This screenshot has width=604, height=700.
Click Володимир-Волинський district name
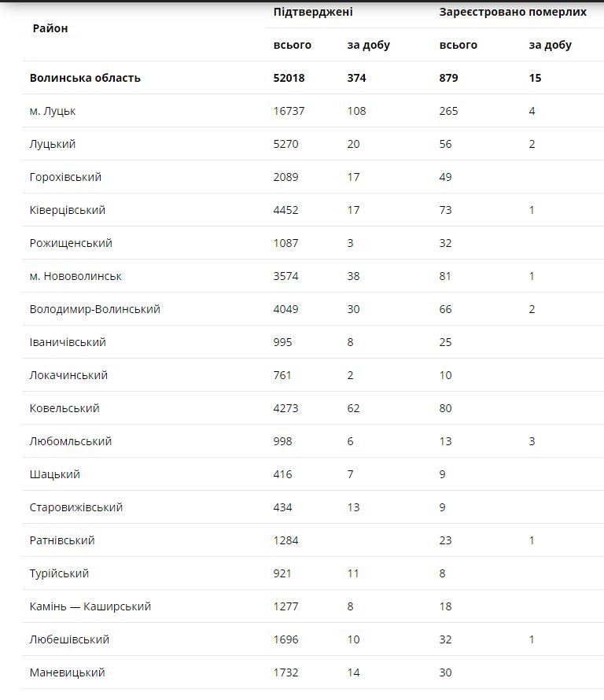[95, 309]
